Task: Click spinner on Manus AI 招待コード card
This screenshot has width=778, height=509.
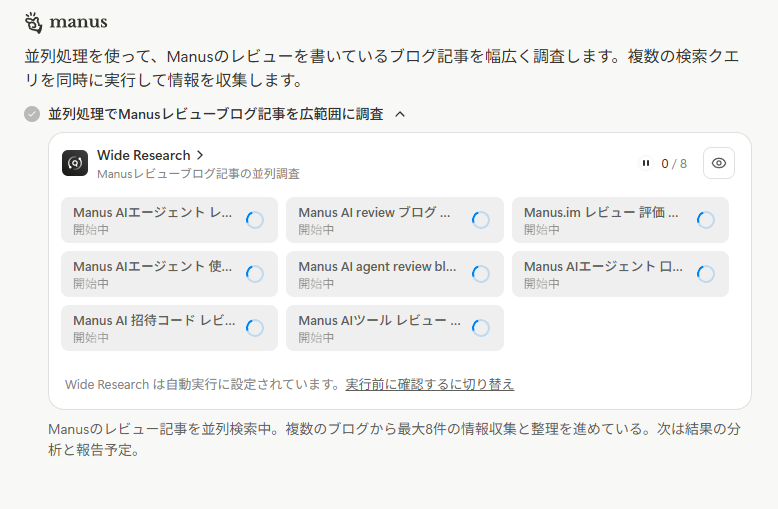Action: pos(255,328)
